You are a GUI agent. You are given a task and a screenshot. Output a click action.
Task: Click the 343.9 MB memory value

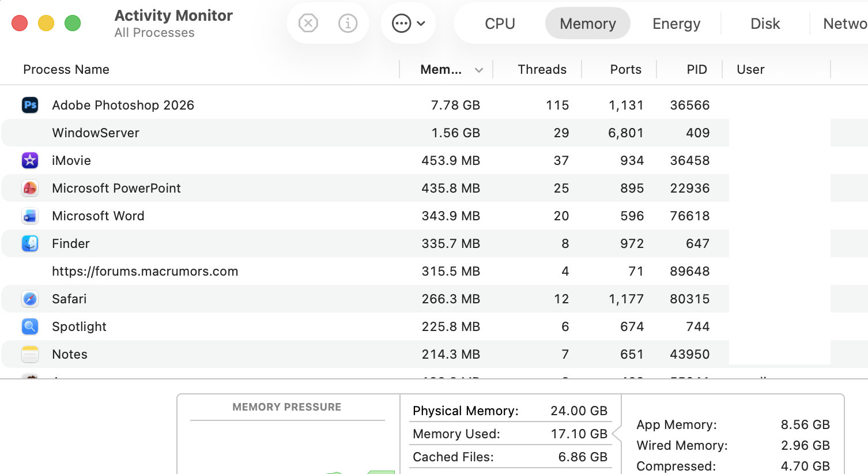(x=451, y=216)
